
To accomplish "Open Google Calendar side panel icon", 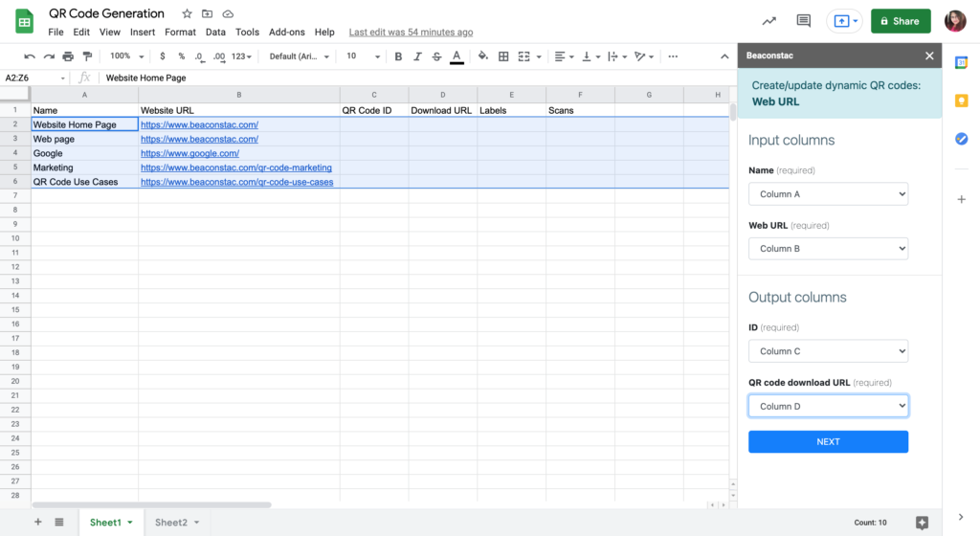I will click(x=961, y=62).
